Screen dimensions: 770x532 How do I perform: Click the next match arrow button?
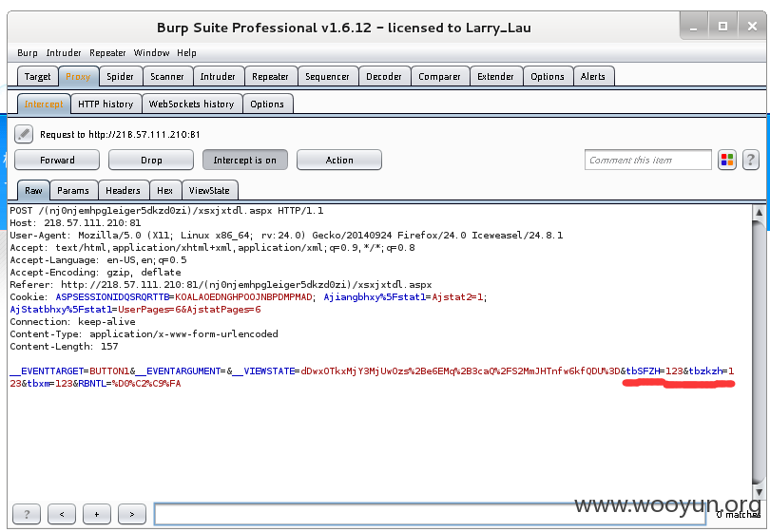(131, 514)
